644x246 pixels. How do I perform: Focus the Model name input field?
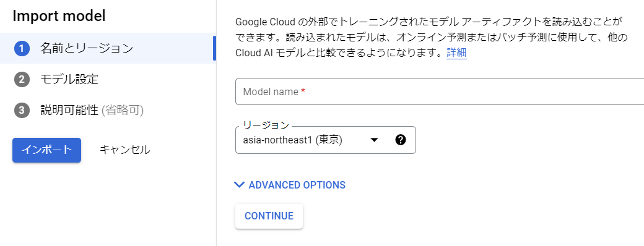tap(440, 91)
